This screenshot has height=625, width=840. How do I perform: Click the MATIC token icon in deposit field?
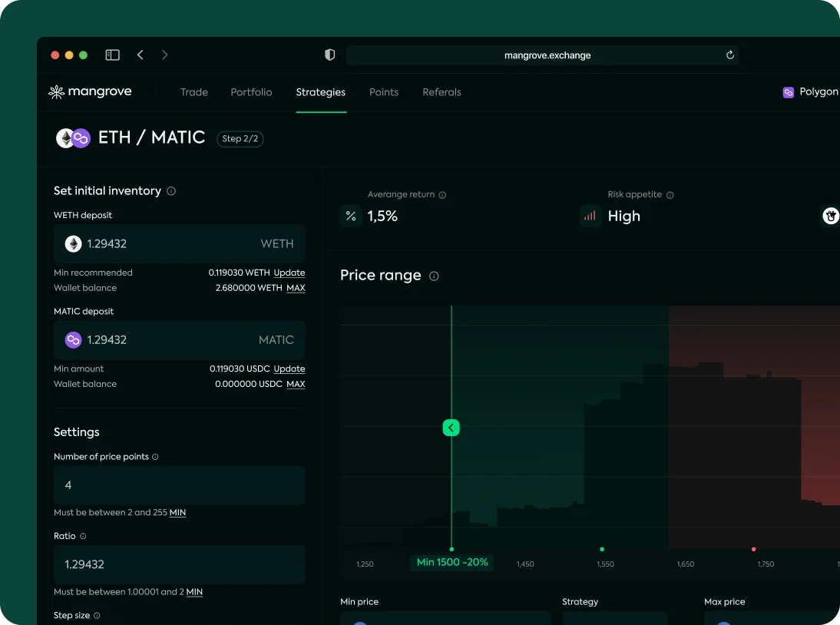coord(72,339)
